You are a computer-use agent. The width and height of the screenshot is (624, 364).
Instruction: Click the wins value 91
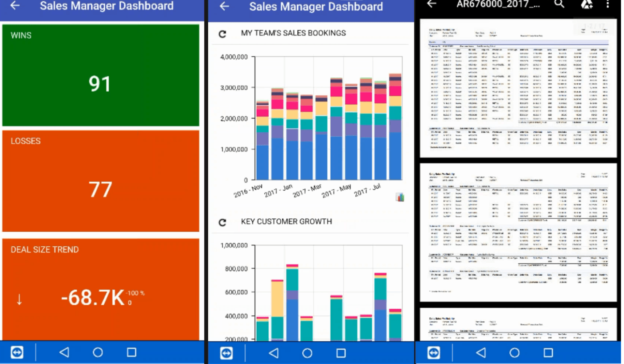tap(99, 84)
